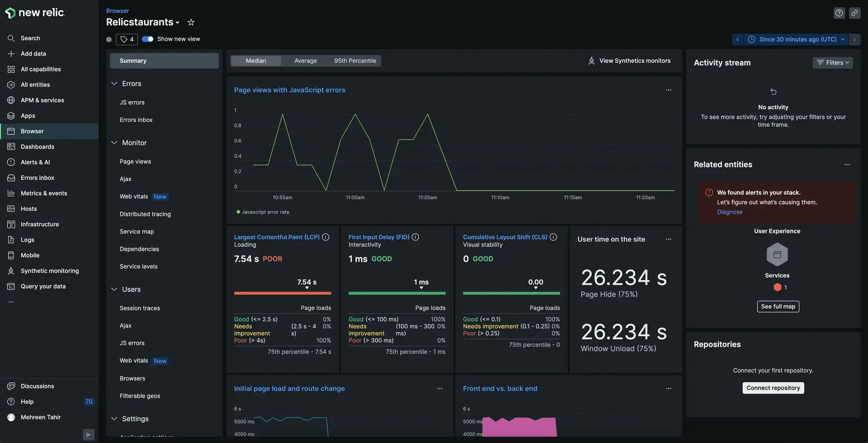Collapse the Users section
Image resolution: width=868 pixels, height=443 pixels.
point(114,289)
